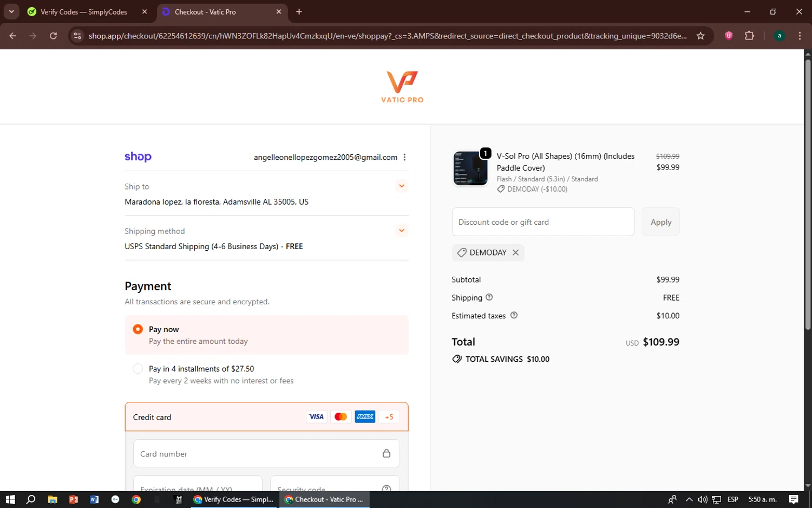The width and height of the screenshot is (812, 508).
Task: Click the address bar URL
Action: (388, 36)
